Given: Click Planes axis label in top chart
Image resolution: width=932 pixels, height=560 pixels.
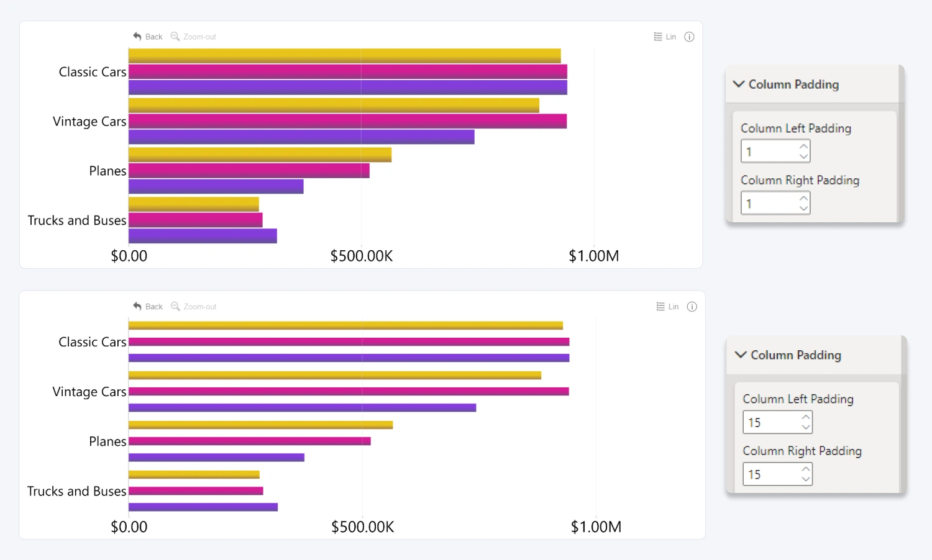Looking at the screenshot, I should click(x=107, y=171).
